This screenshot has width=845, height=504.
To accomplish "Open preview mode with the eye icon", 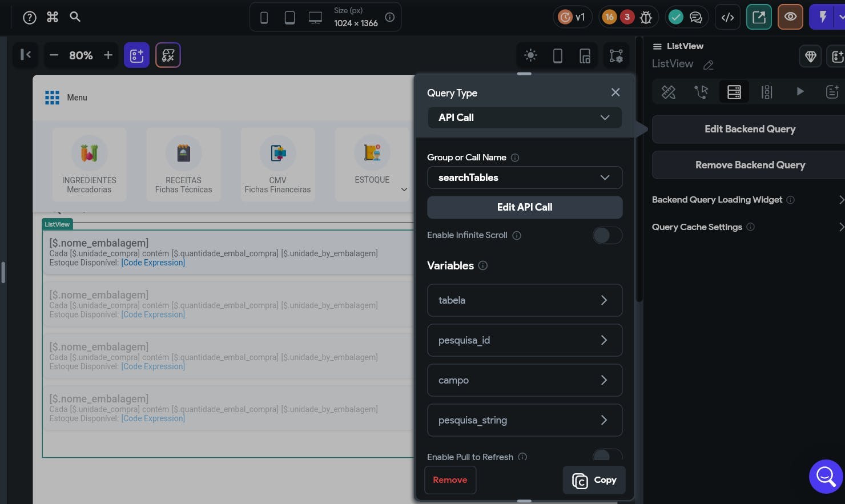I will [790, 17].
